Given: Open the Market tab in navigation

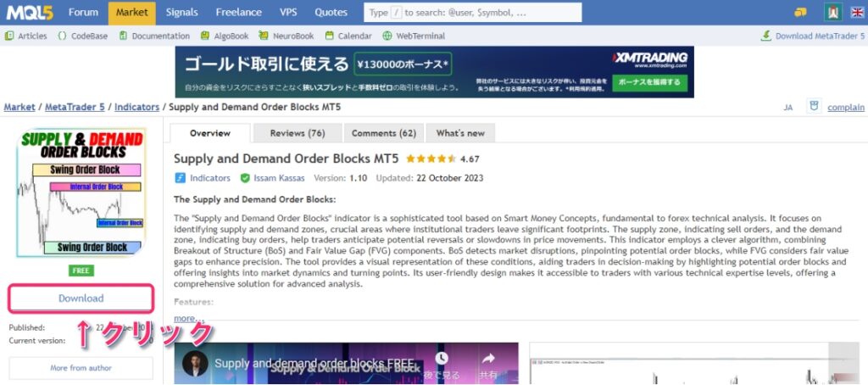Looking at the screenshot, I should (131, 12).
